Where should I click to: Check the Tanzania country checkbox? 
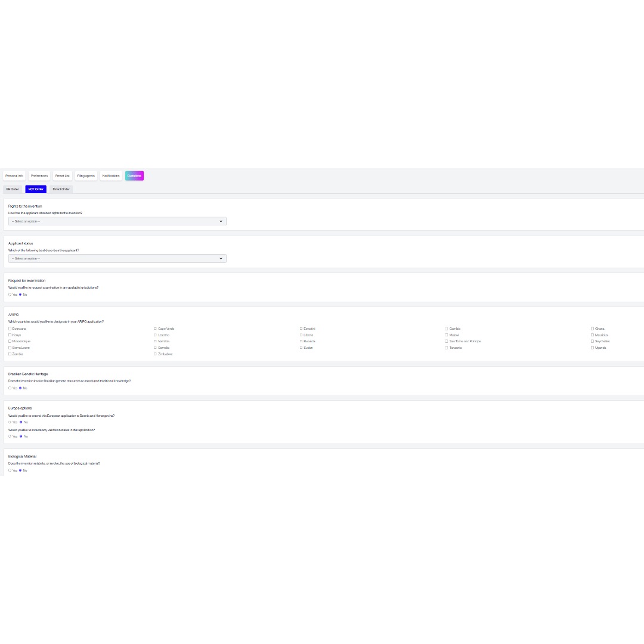point(447,348)
